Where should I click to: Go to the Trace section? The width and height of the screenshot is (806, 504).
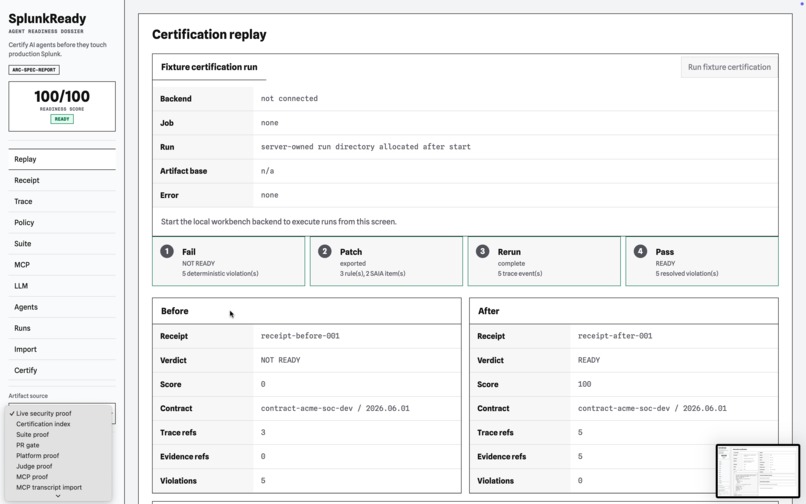tap(62, 202)
